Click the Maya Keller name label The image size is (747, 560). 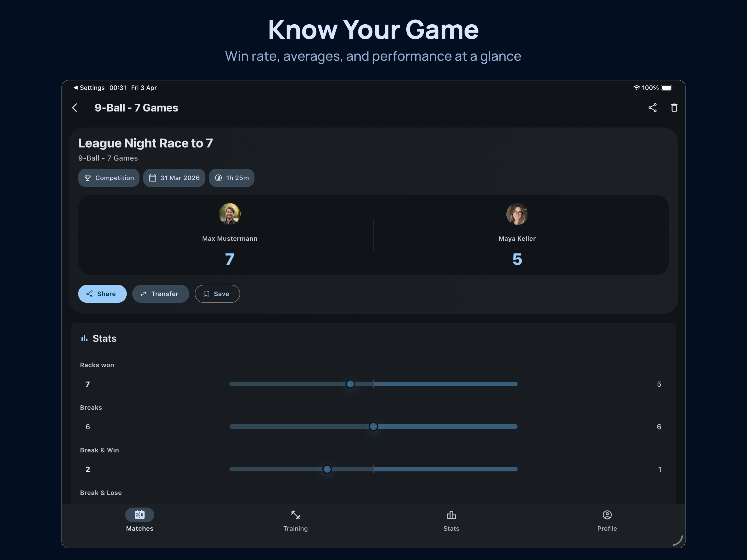point(517,239)
